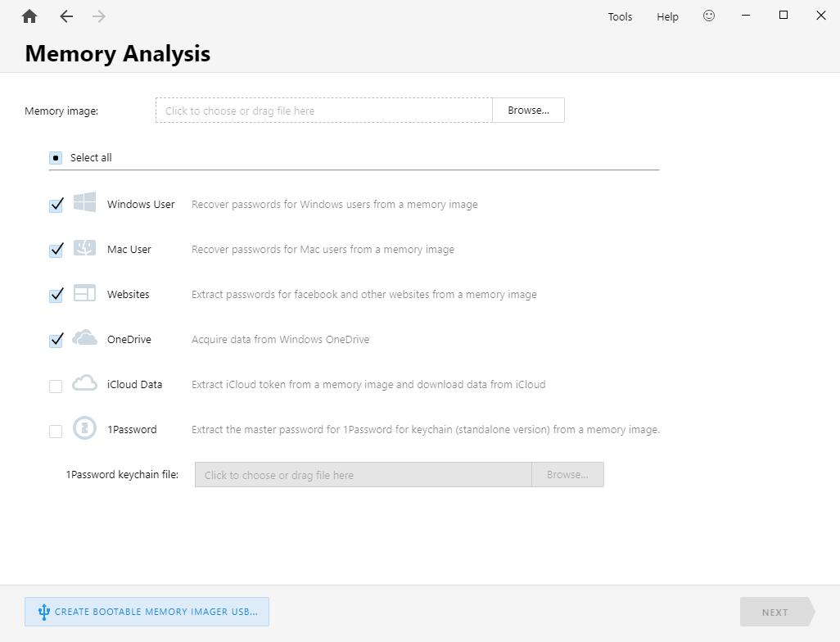Click Create Bootable Memory Imager USB button
Viewport: 840px width, 642px height.
click(147, 612)
